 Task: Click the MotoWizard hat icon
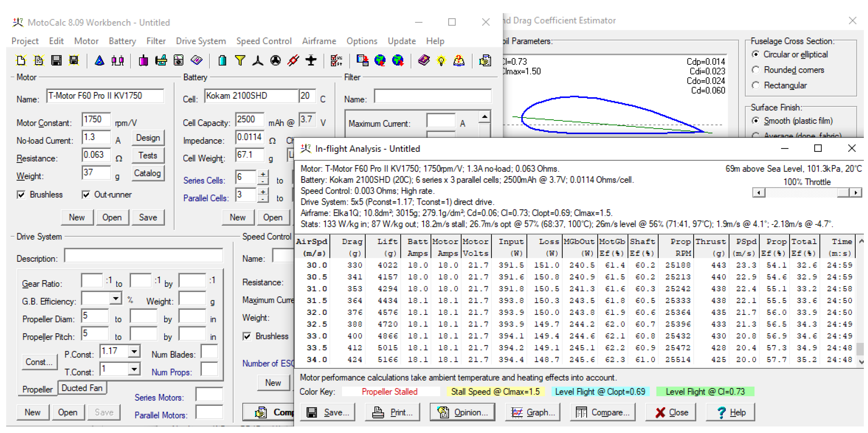(99, 61)
